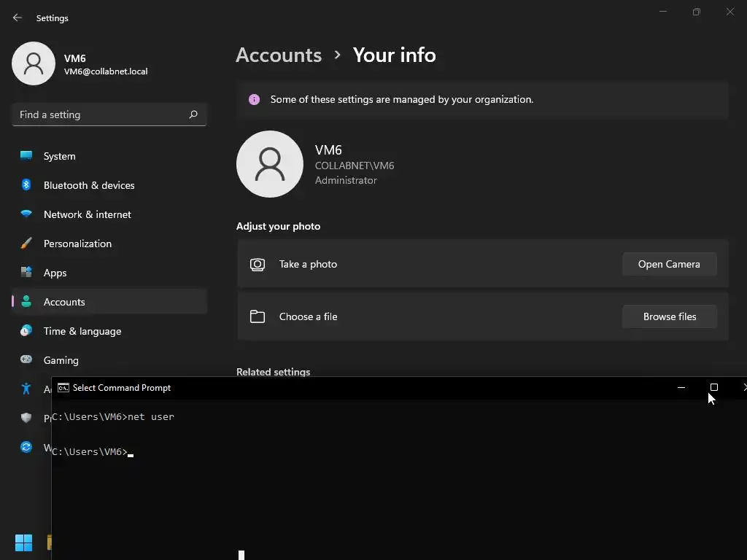Click the organization info icon

pyautogui.click(x=254, y=99)
